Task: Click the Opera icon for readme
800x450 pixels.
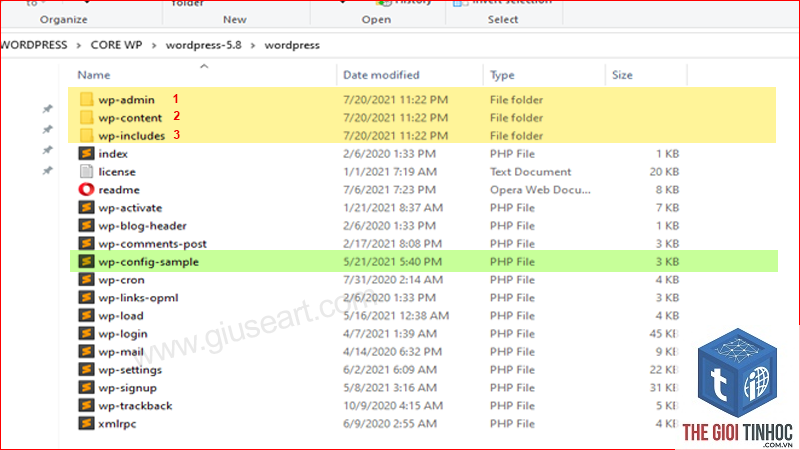Action: (x=86, y=189)
